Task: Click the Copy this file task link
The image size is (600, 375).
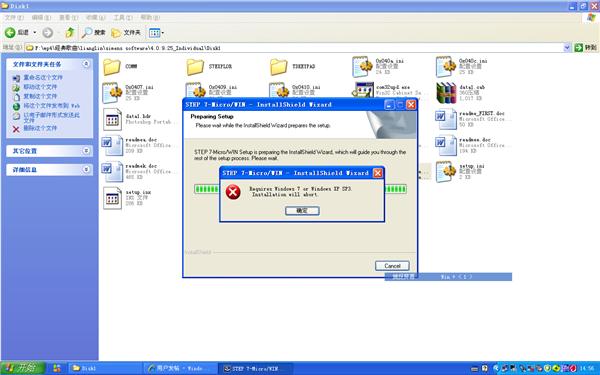Action: pyautogui.click(x=40, y=96)
